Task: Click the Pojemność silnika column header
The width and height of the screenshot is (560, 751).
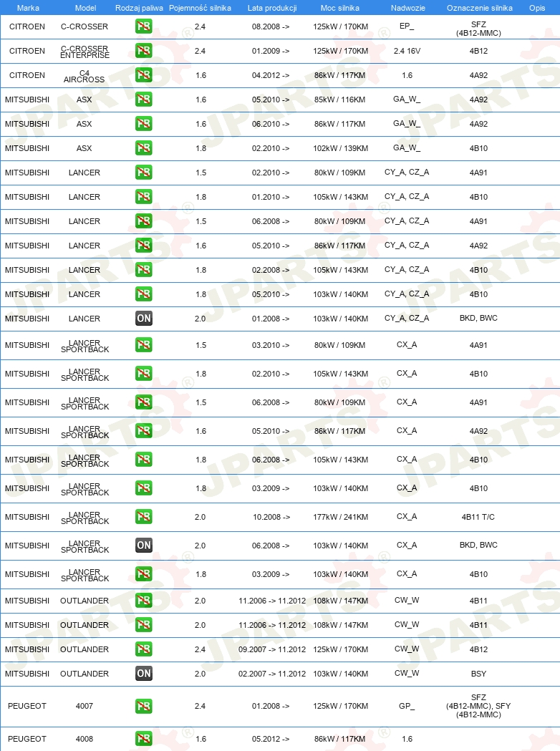Action: (200, 8)
